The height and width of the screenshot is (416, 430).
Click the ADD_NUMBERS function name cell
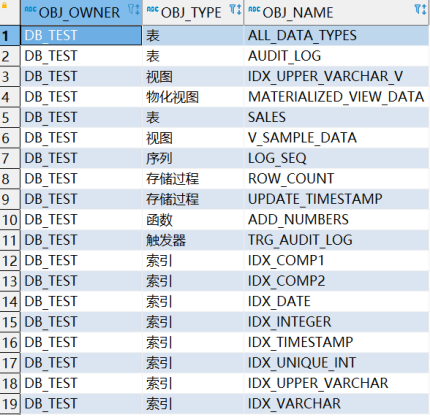point(336,220)
